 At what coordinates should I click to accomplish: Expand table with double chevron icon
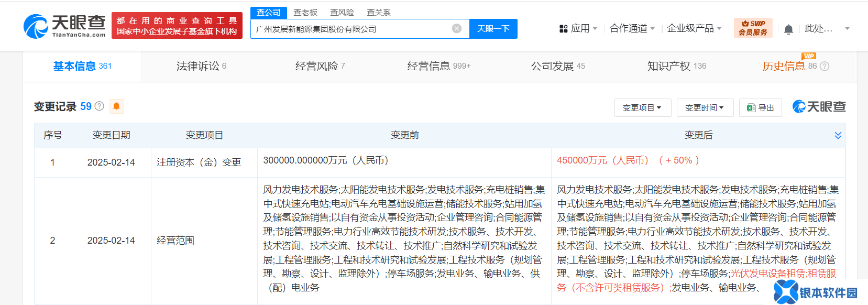coord(838,135)
